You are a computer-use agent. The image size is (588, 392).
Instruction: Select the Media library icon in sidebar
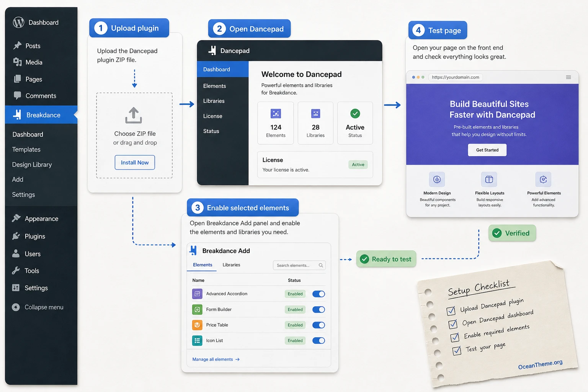tap(17, 62)
